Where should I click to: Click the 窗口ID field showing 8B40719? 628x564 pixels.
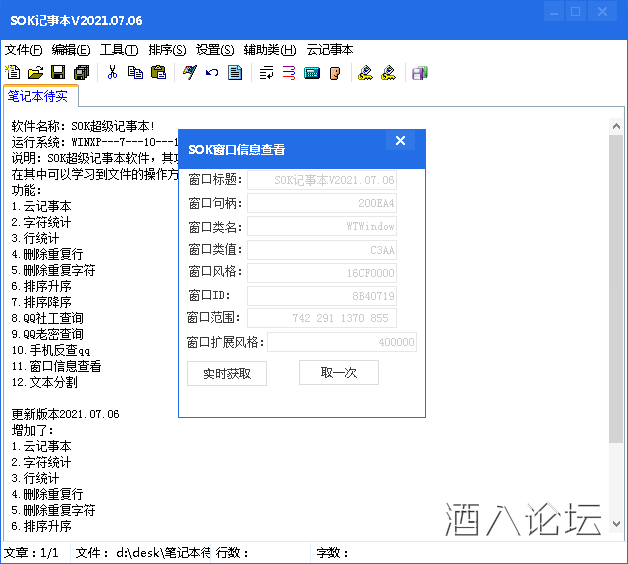(x=322, y=296)
